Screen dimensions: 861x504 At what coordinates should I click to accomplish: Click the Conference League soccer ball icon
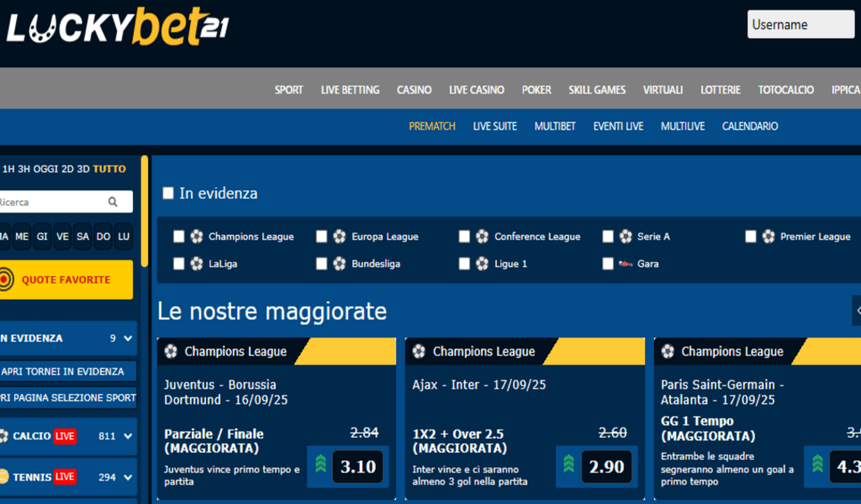pyautogui.click(x=482, y=236)
